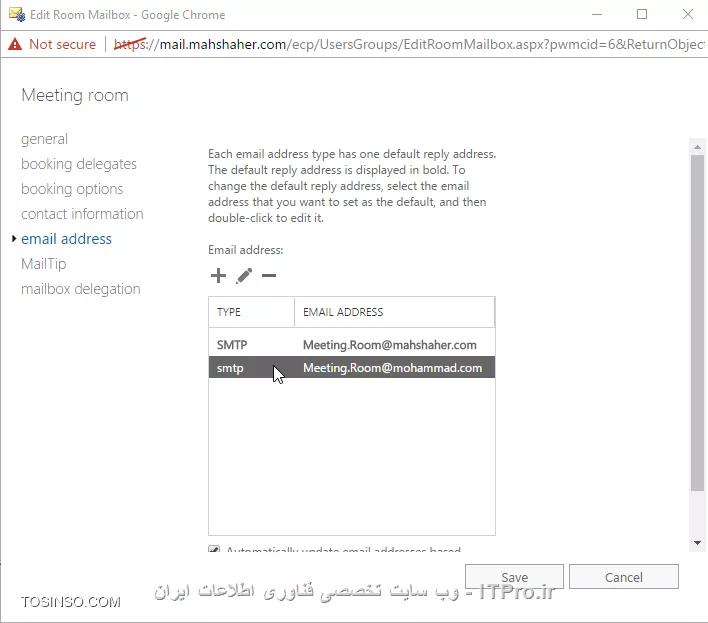
Task: Click the vertical scrollbar thumb
Action: point(697,322)
